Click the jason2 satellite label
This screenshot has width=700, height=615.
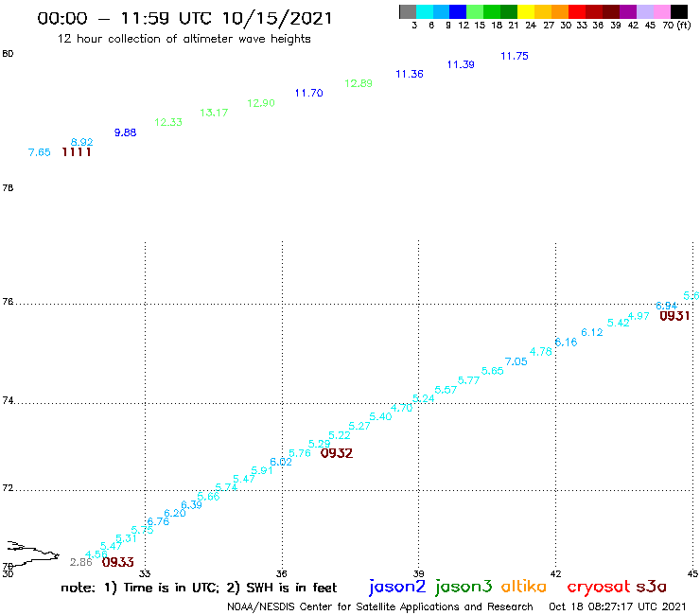click(397, 588)
